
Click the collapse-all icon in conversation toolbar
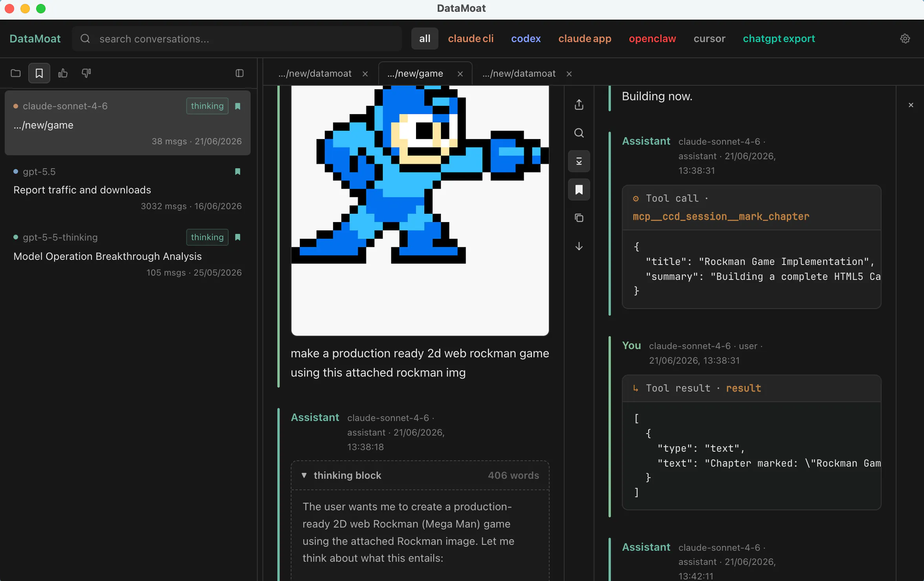pyautogui.click(x=579, y=161)
